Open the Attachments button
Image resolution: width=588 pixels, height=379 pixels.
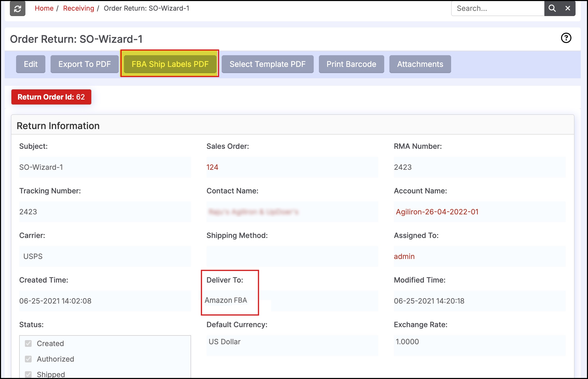point(420,64)
